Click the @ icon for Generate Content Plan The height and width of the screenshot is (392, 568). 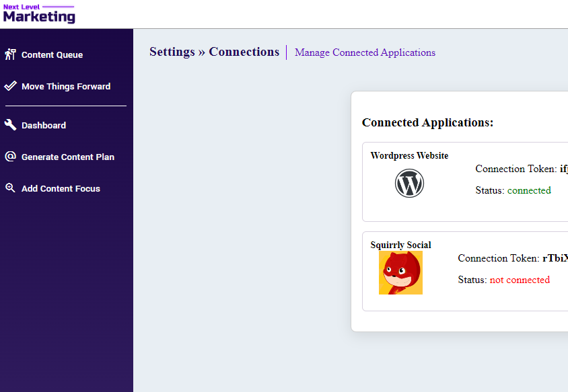pyautogui.click(x=10, y=157)
